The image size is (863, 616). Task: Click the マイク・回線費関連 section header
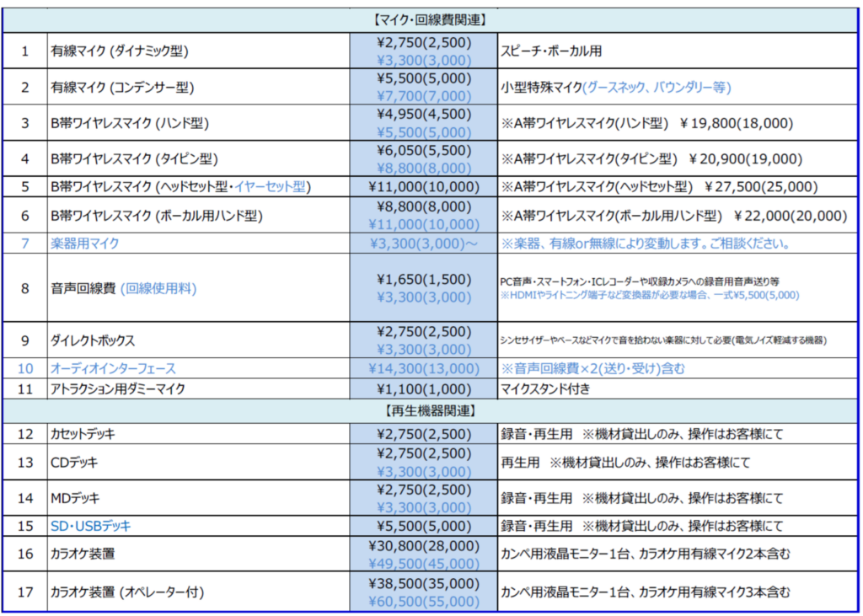431,19
